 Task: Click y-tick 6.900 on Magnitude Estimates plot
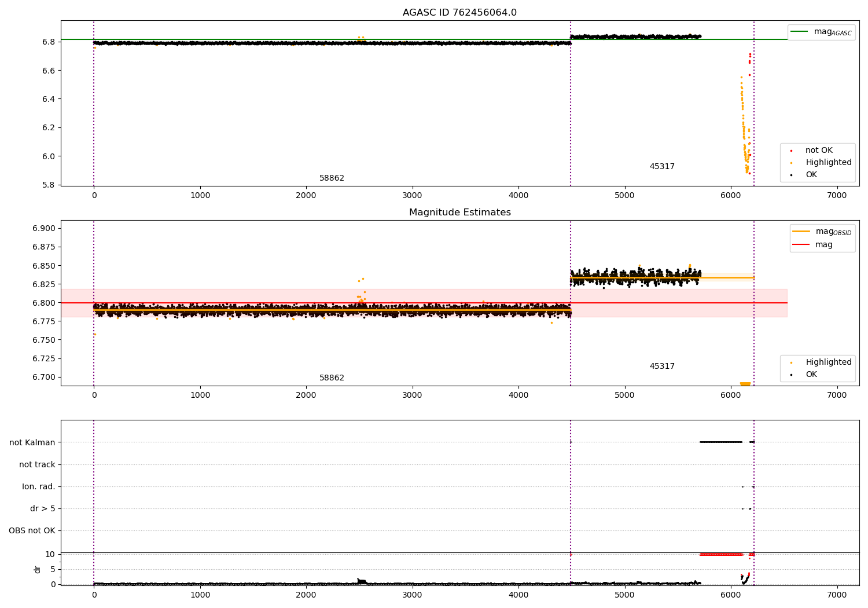[x=44, y=229]
